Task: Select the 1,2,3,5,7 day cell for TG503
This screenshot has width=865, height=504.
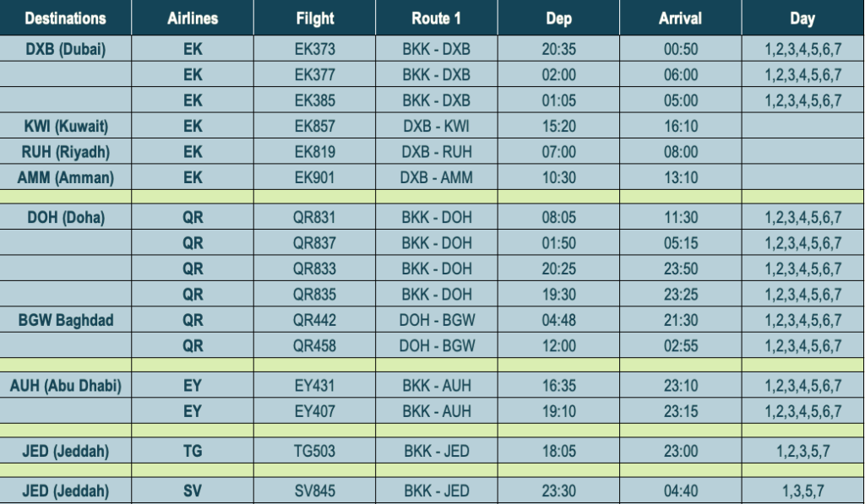Action: (x=802, y=451)
